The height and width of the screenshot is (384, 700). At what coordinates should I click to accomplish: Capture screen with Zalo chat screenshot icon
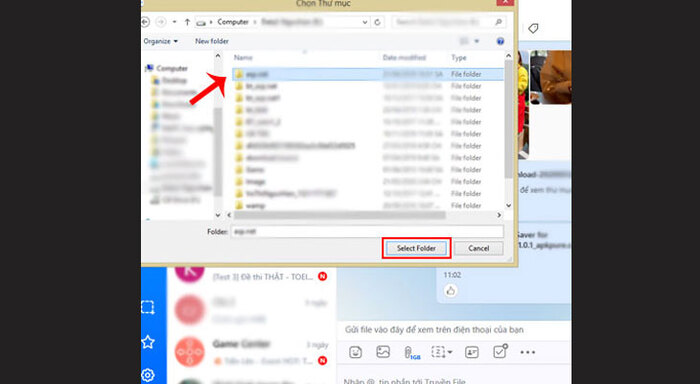pos(438,352)
